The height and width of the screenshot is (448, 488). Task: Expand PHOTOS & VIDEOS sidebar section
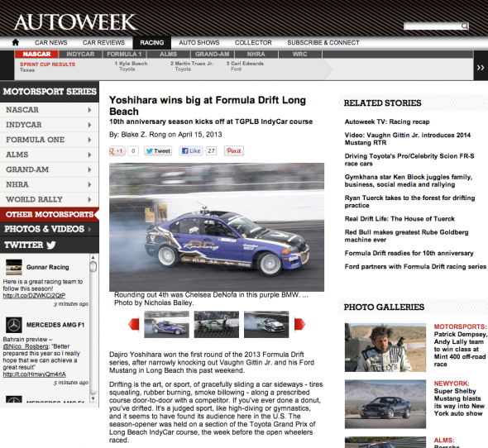click(49, 229)
